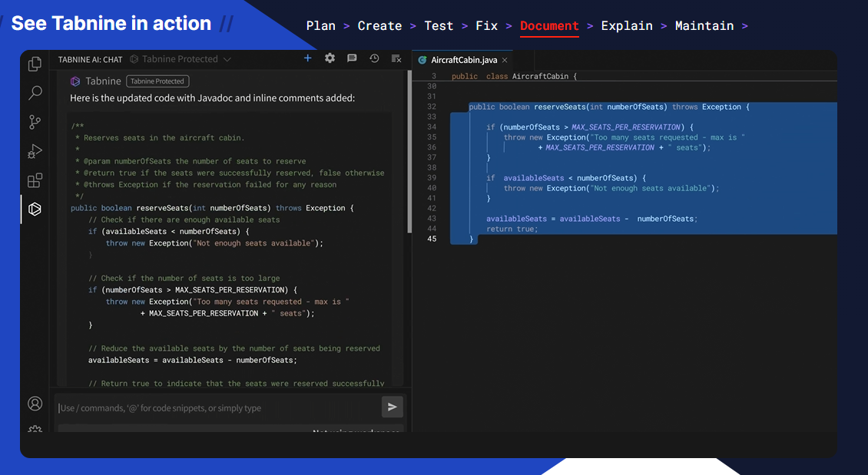Click the "Return true to indicate" comment in the chat
The image size is (868, 475).
tap(237, 384)
